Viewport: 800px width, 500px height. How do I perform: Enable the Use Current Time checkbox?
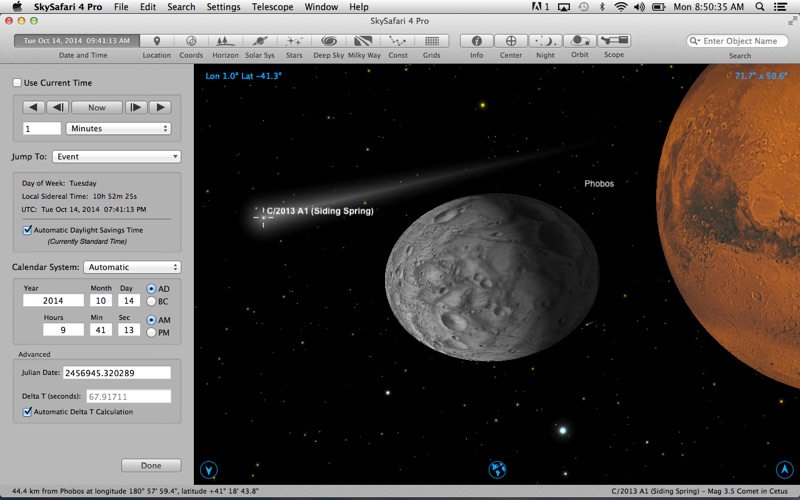pyautogui.click(x=17, y=83)
